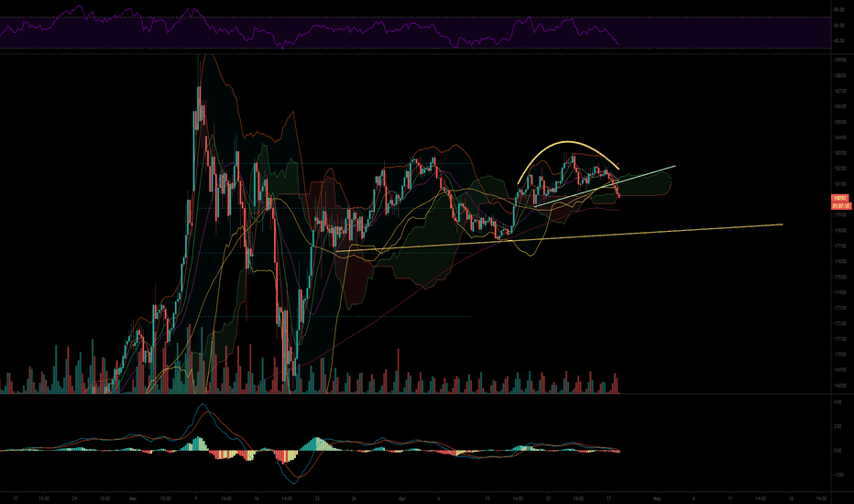This screenshot has height=504, width=854.
Task: Select the long yellow ascending trendline
Action: tap(559, 237)
